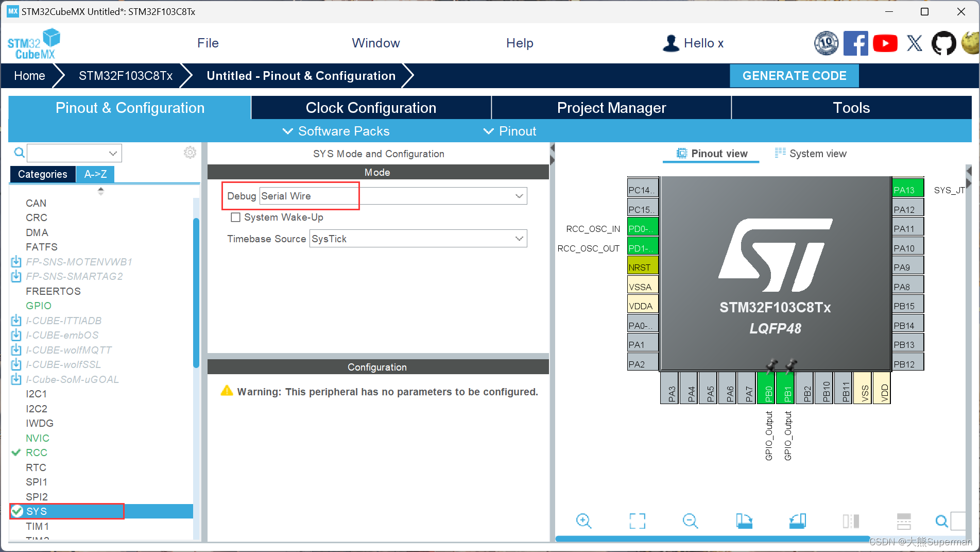The width and height of the screenshot is (980, 552).
Task: Select the Pinout view
Action: 711,154
